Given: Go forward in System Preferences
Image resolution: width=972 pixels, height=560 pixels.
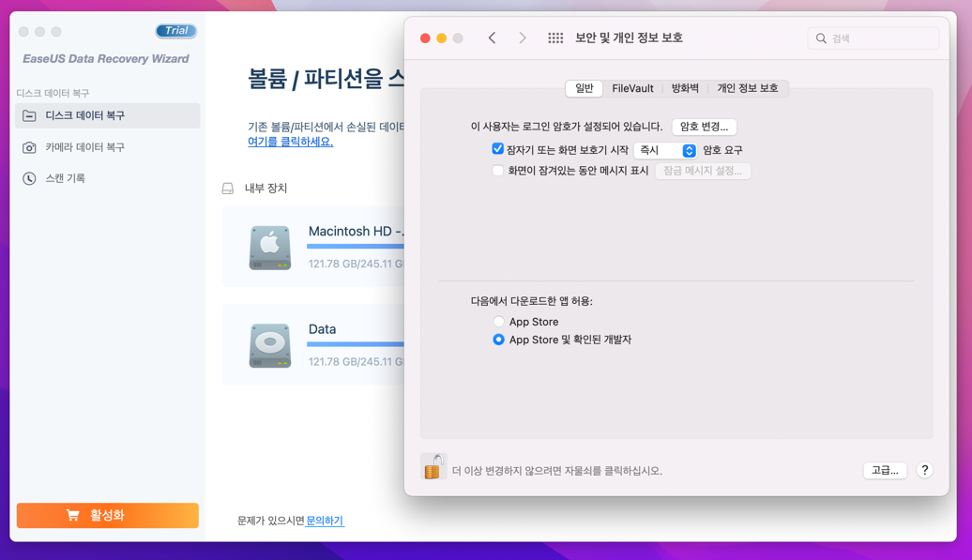Looking at the screenshot, I should click(523, 38).
